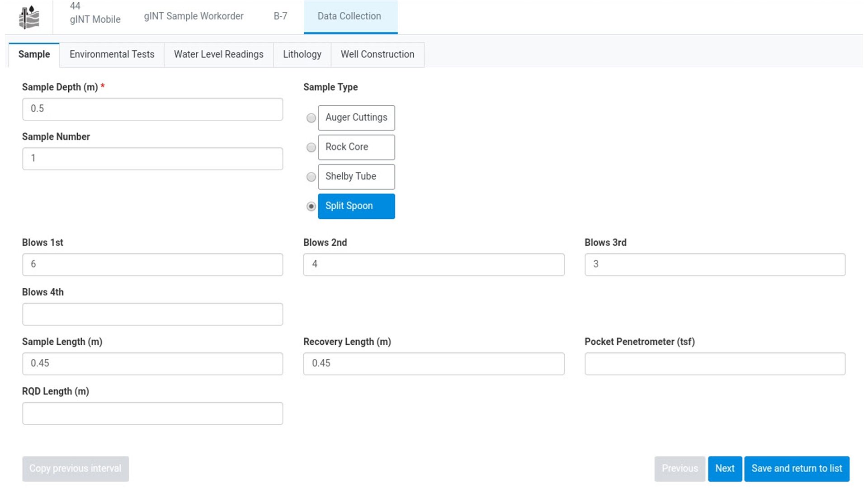Click the Recovery Length field
The image size is (868, 488).
tap(433, 364)
